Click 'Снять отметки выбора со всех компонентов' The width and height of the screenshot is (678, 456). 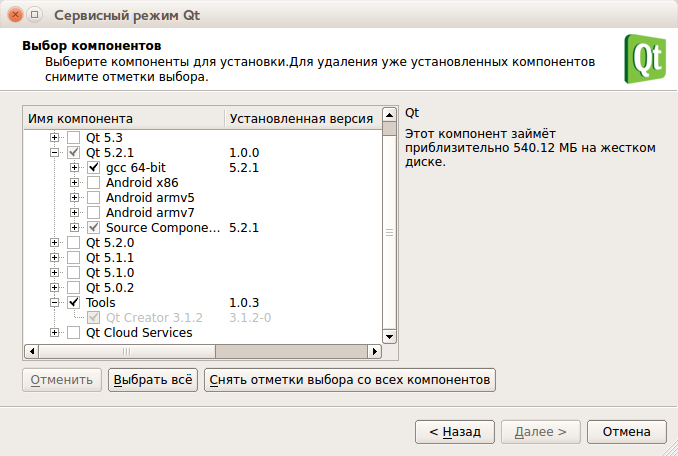(x=350, y=380)
